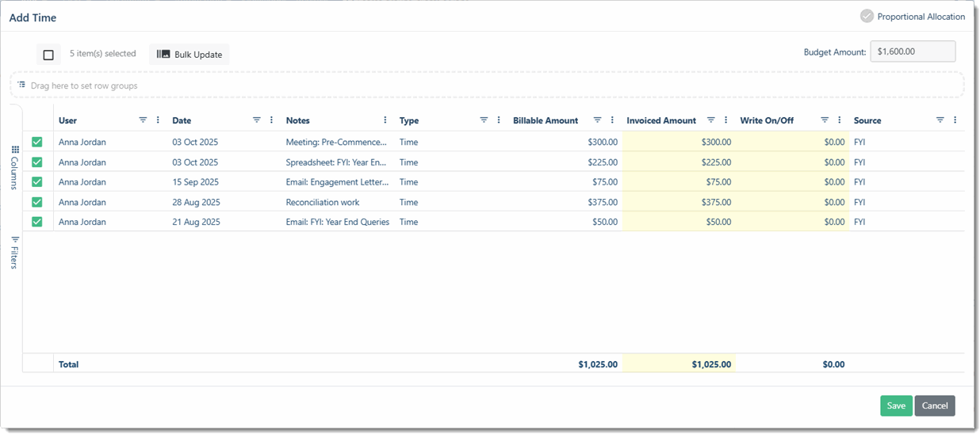980x434 pixels.
Task: Click the filter icon in User column
Action: (x=144, y=120)
